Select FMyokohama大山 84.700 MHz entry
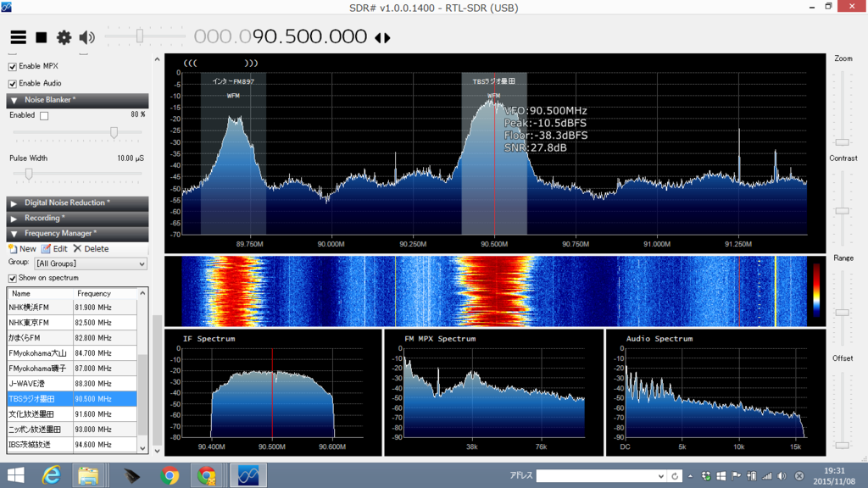This screenshot has width=868, height=488. click(x=72, y=353)
